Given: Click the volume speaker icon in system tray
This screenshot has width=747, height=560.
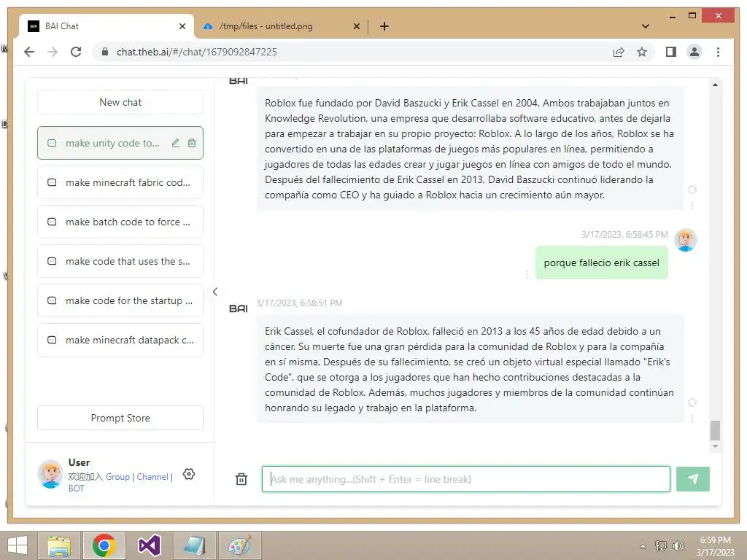Looking at the screenshot, I should point(678,545).
